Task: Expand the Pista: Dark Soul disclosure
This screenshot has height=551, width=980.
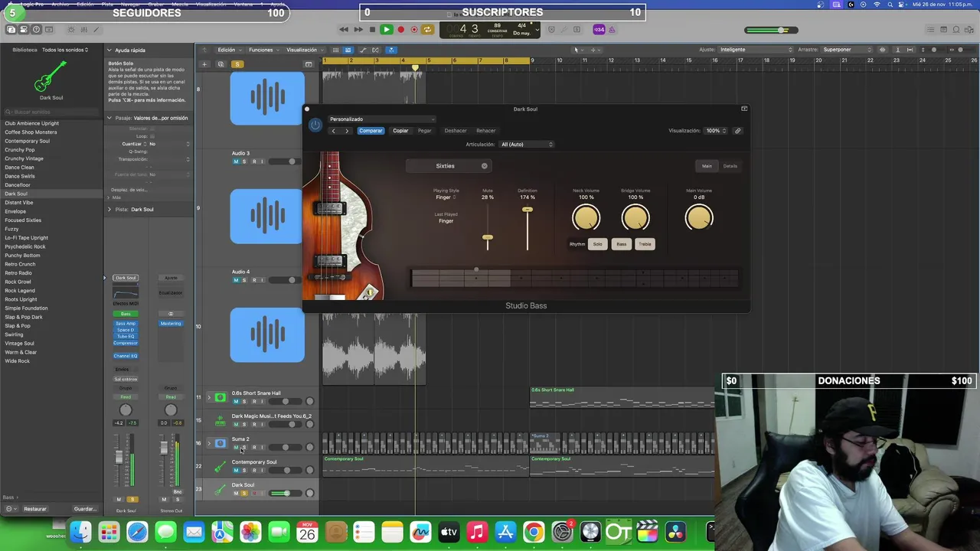Action: point(109,209)
